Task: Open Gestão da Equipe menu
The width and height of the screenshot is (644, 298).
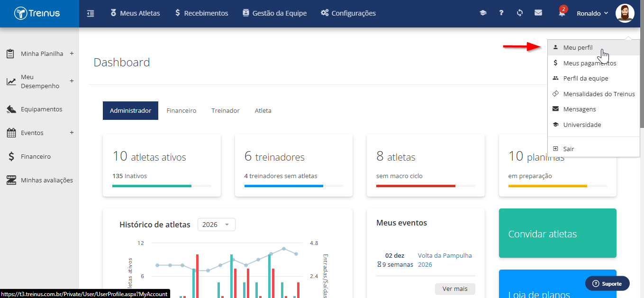Action: pyautogui.click(x=274, y=13)
